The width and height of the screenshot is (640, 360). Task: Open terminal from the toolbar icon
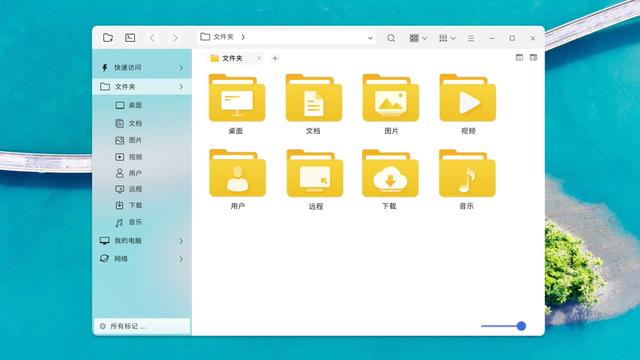coord(130,38)
